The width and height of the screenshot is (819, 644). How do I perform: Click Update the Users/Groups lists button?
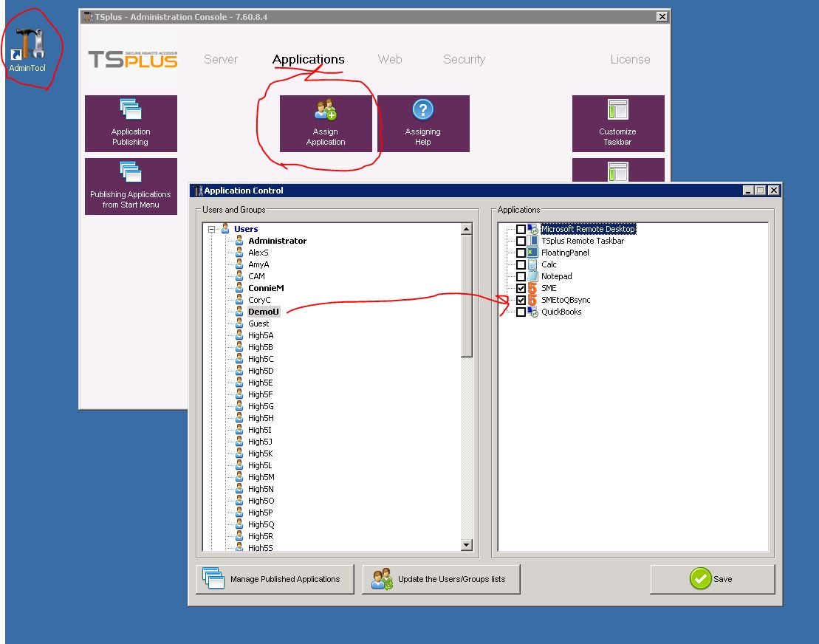442,579
